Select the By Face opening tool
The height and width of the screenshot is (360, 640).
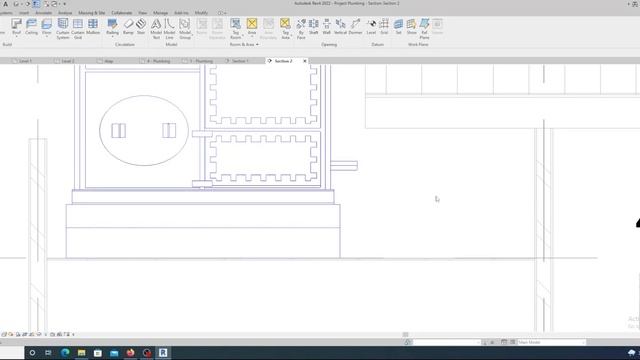point(301,29)
